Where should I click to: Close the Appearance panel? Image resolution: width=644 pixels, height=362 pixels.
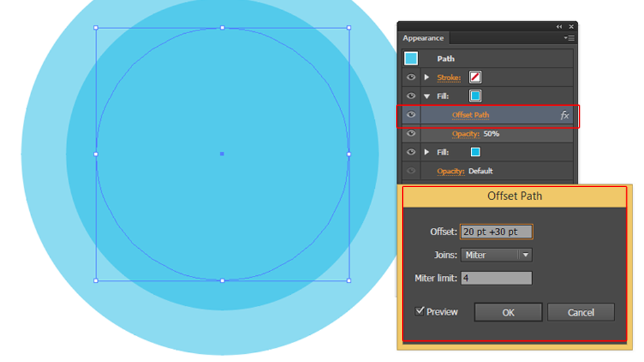(571, 26)
